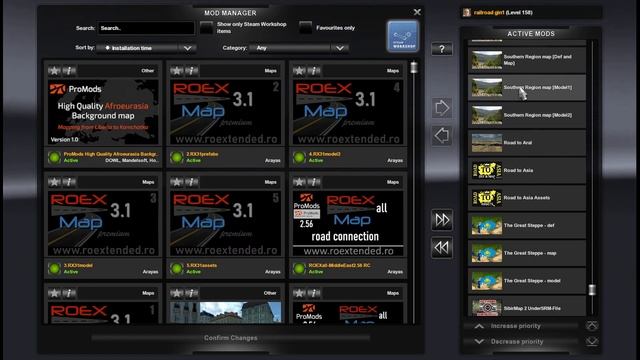Select the ROEX 3.1 Map thumbnail numbered 2

pos(225,112)
